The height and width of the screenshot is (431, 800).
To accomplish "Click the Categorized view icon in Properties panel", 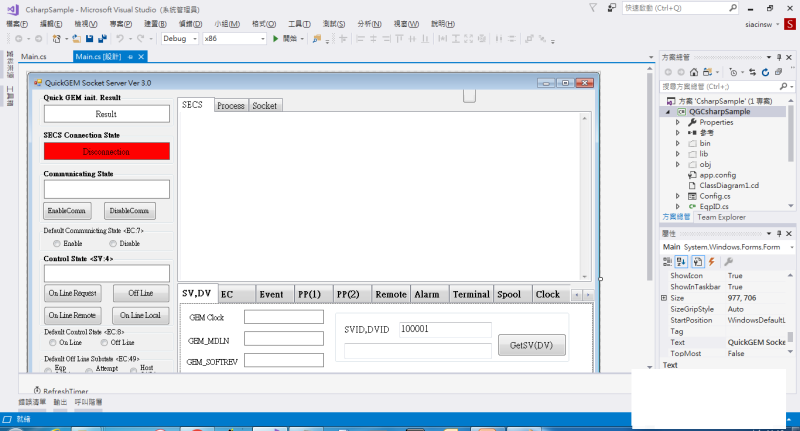I will [667, 262].
